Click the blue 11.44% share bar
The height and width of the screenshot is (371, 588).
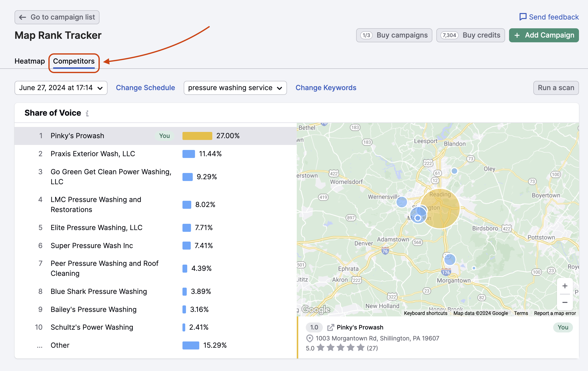click(189, 154)
